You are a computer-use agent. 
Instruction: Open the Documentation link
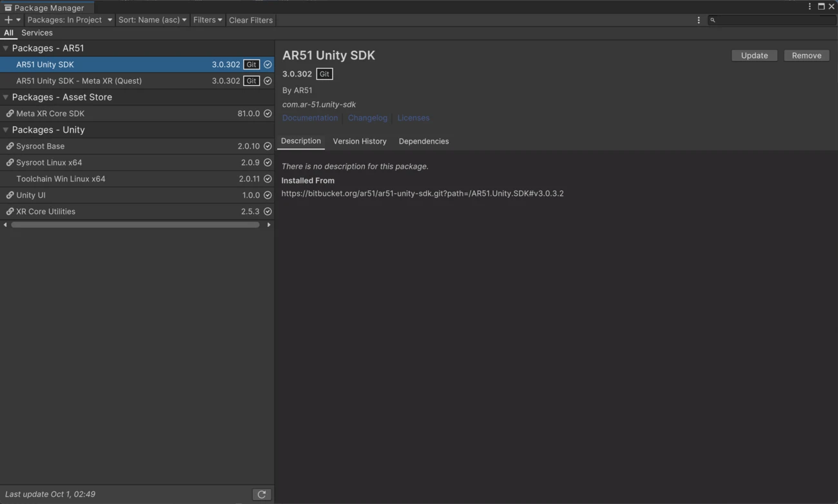(310, 118)
